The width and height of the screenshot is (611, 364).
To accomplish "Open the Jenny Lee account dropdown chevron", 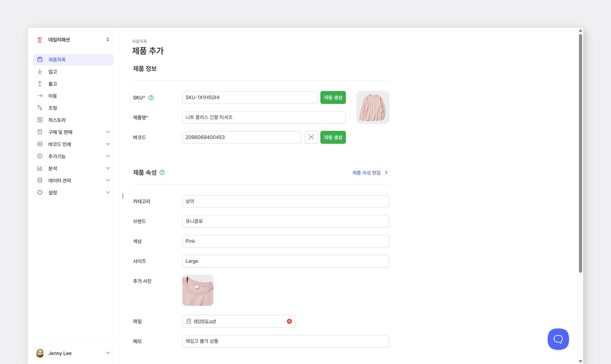I will [x=108, y=353].
